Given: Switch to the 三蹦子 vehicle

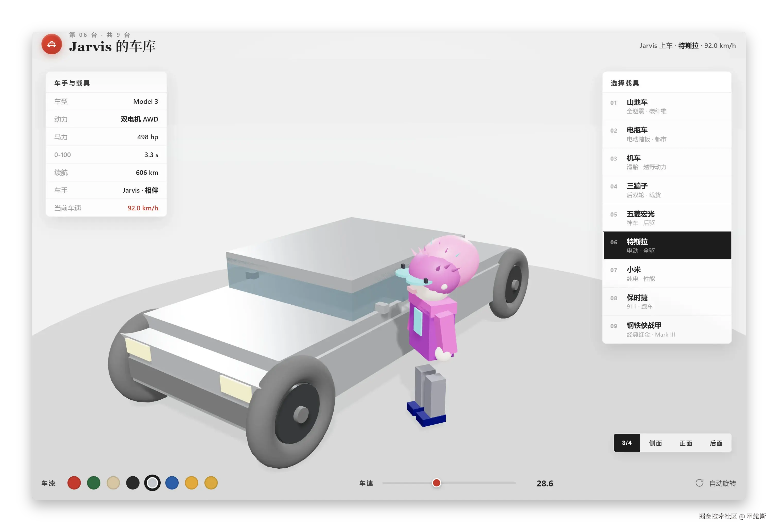Looking at the screenshot, I should (x=667, y=190).
